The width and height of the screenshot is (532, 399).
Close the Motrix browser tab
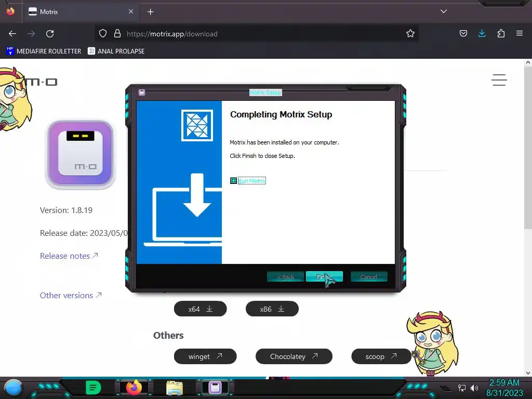(x=131, y=11)
